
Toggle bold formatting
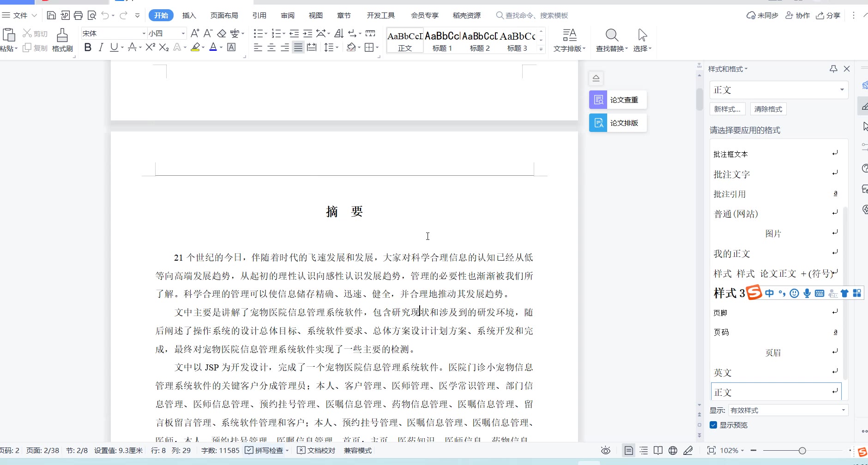[x=88, y=48]
